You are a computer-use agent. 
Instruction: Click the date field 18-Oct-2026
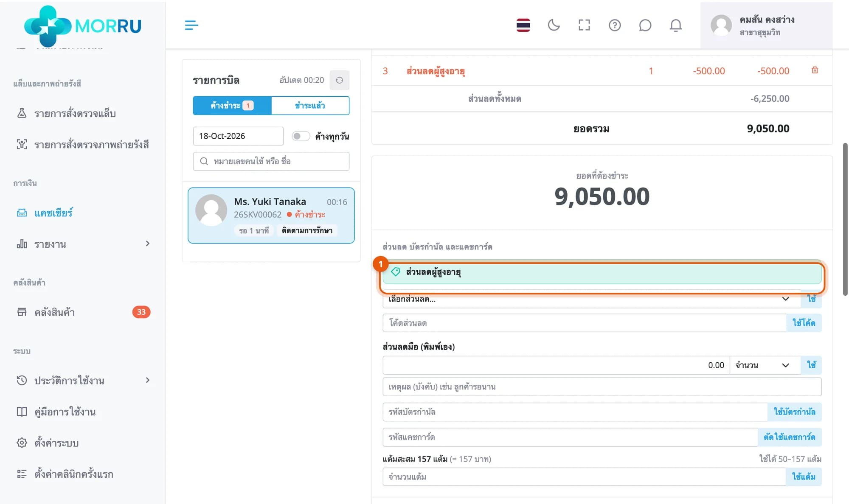[x=238, y=136]
